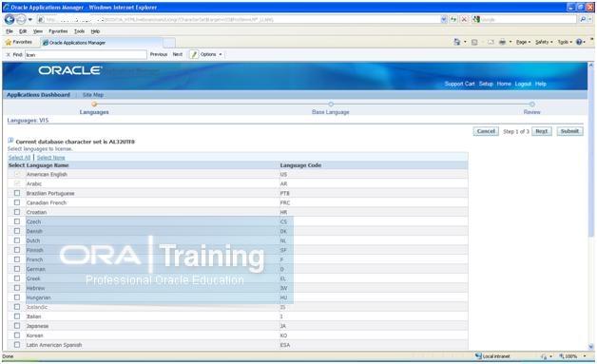Click the browser Back arrow button
Screen dimensions: 597x364
coord(10,19)
